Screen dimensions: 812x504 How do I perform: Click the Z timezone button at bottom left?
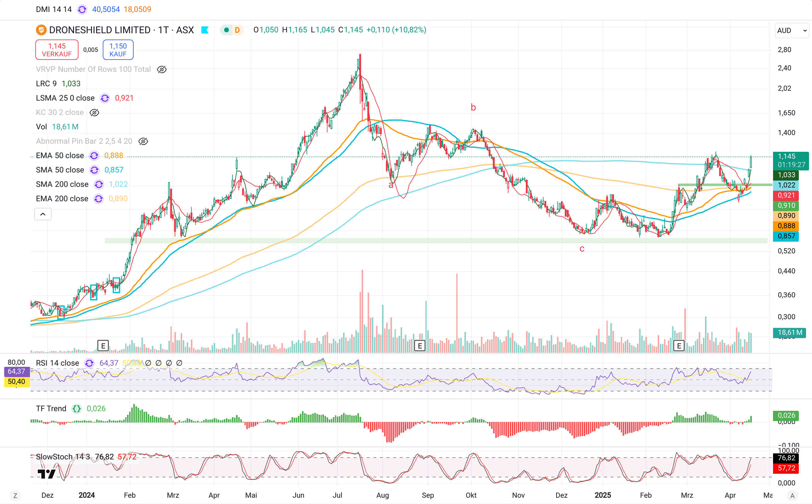click(x=15, y=496)
